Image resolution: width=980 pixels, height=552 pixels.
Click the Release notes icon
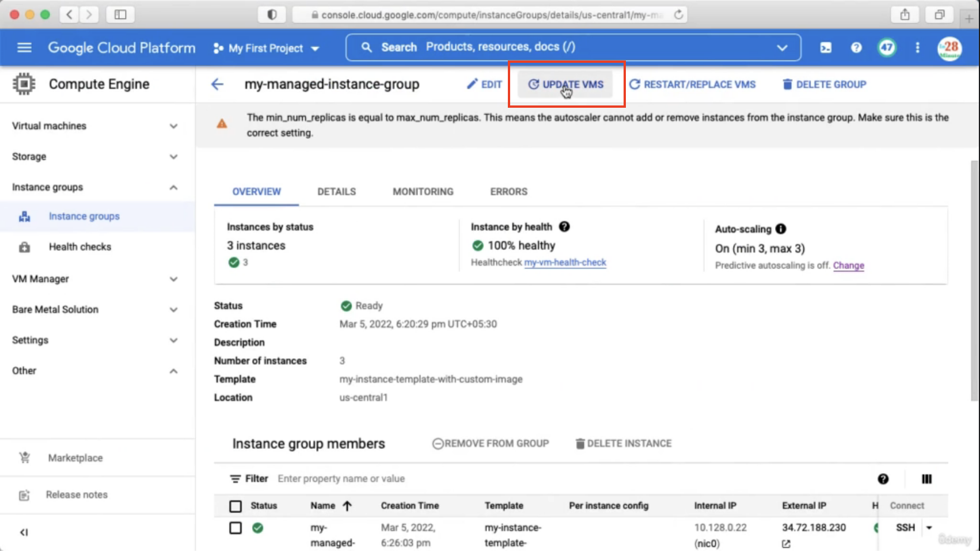24,495
